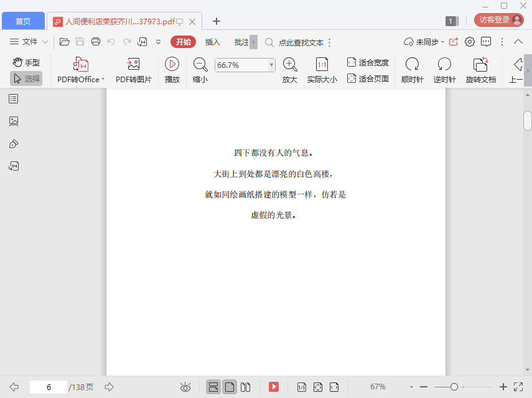Switch to the 插入 ribbon tab

pos(213,42)
